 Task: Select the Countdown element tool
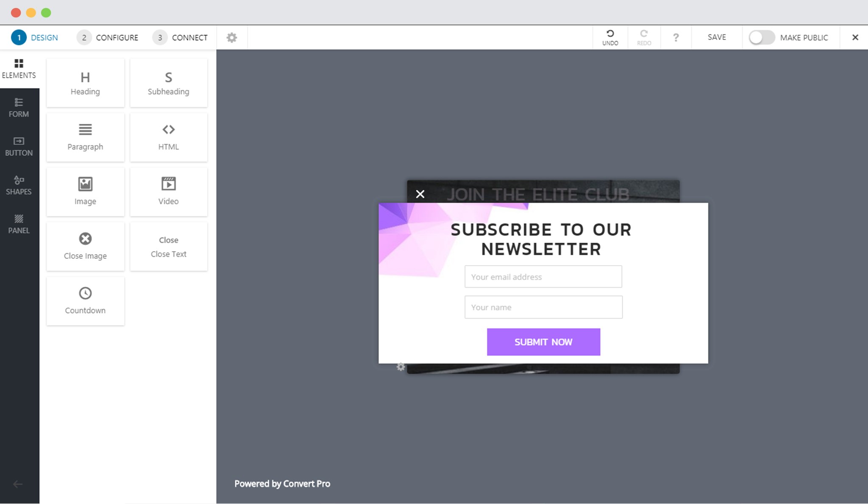(x=85, y=300)
